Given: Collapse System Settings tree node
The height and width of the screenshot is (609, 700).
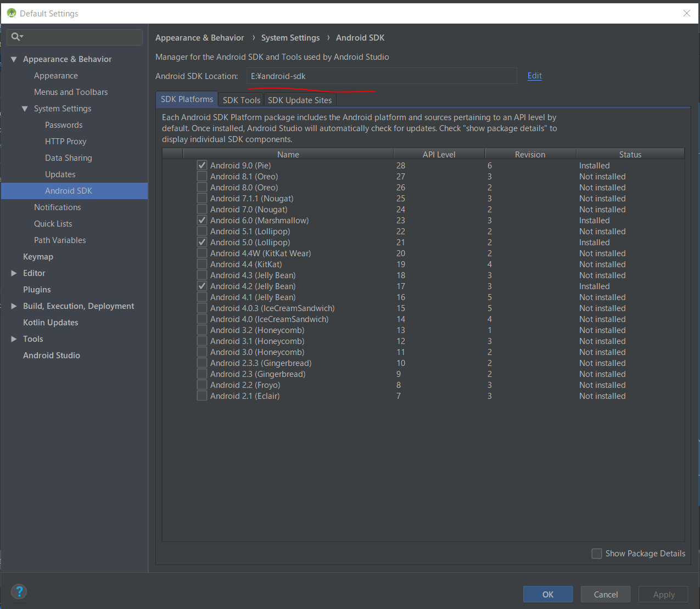Looking at the screenshot, I should [25, 109].
